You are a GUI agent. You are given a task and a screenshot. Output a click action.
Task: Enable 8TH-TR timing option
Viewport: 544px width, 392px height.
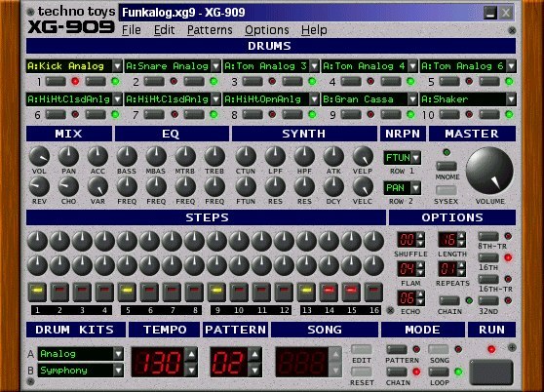click(488, 237)
